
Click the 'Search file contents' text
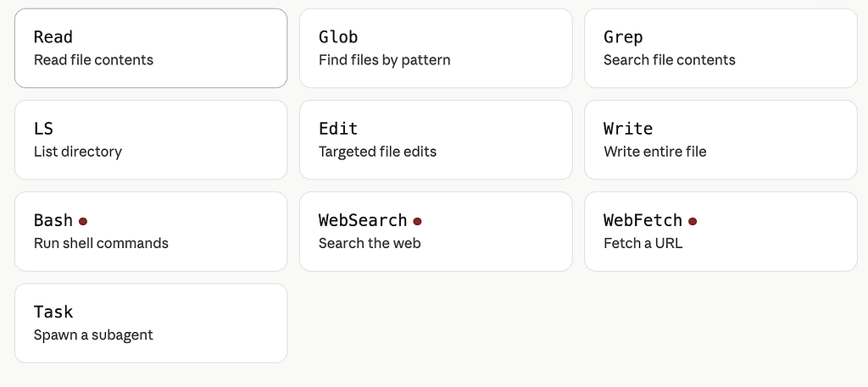[x=670, y=60]
